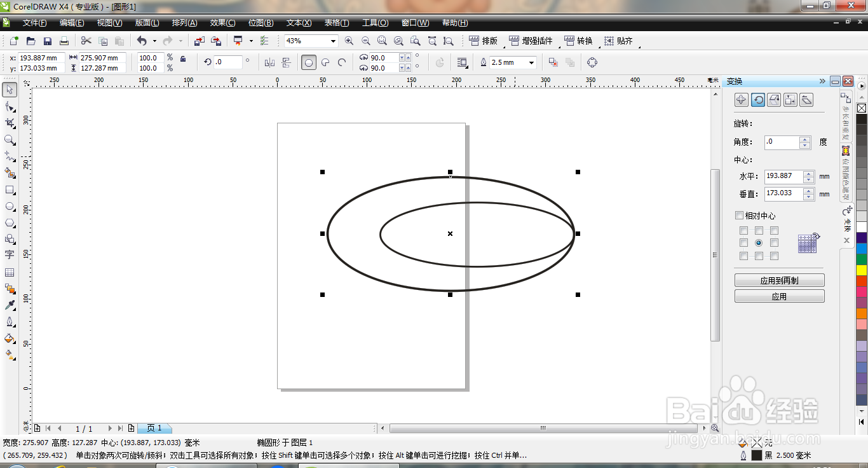Screen dimensions: 868x468
Task: Switch to Position tab in Transform docker
Action: pyautogui.click(x=742, y=100)
